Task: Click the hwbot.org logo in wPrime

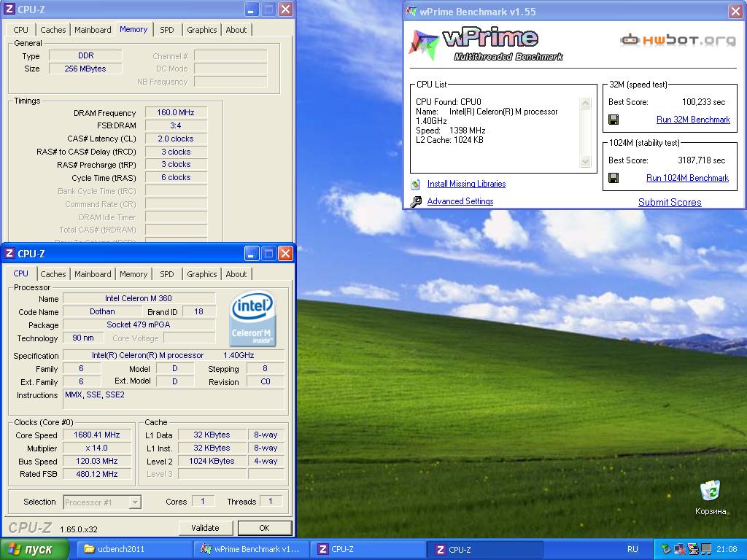Action: coord(678,39)
